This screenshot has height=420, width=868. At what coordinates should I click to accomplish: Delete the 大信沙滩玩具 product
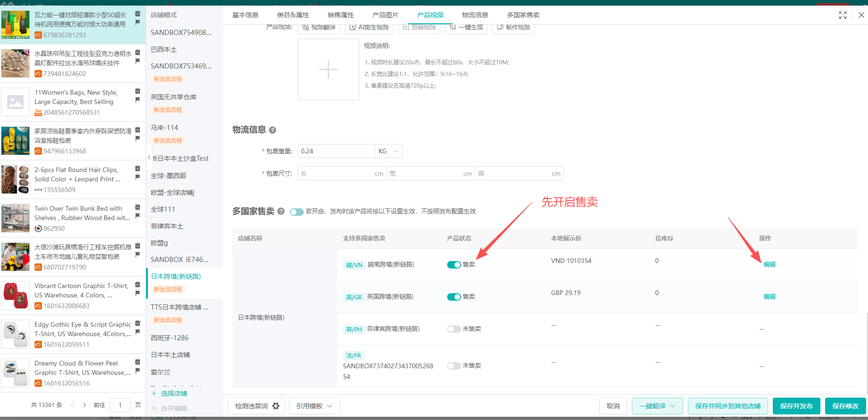[138, 246]
